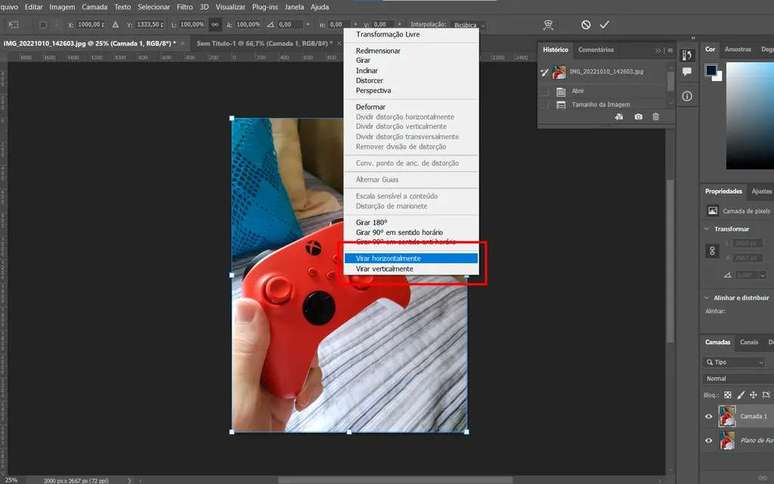Switch to the Ajustes tab
The image size is (774, 484).
(x=761, y=191)
